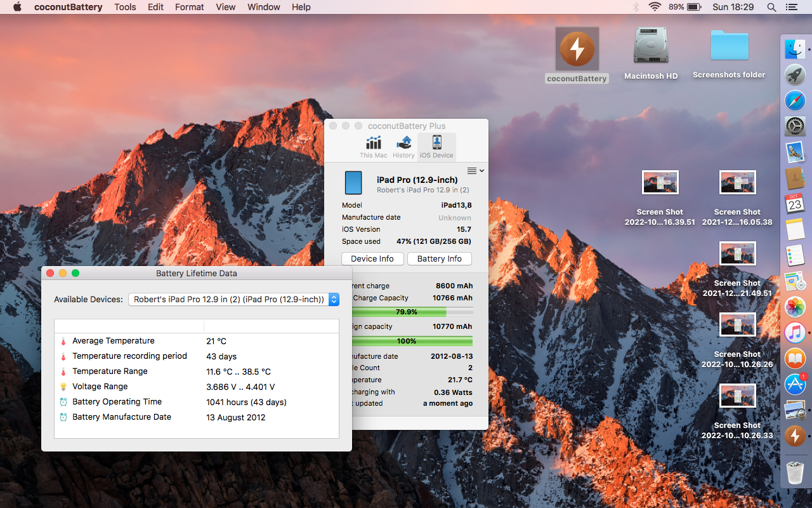Viewport: 812px width, 508px height.
Task: Open the History tab
Action: pyautogui.click(x=403, y=147)
